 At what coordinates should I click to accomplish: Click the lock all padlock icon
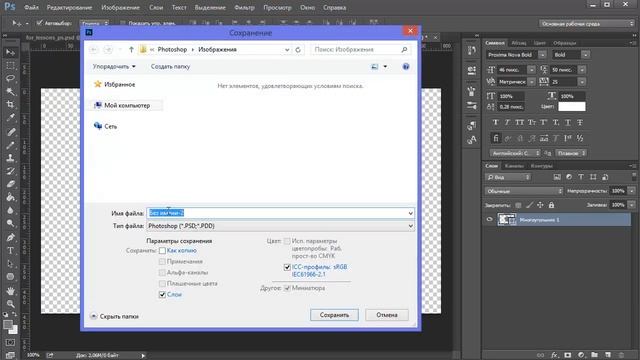pyautogui.click(x=551, y=205)
